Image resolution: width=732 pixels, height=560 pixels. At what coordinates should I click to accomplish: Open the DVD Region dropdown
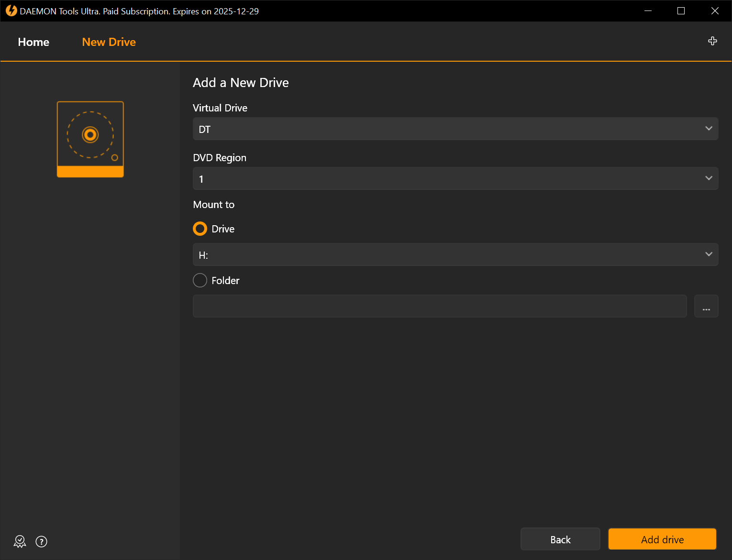coord(455,178)
